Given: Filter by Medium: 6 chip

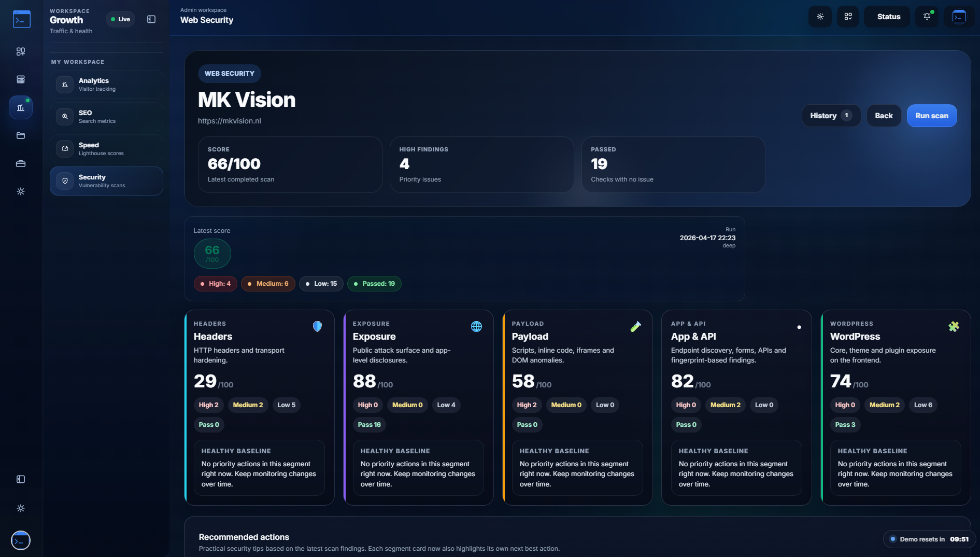Looking at the screenshot, I should pyautogui.click(x=268, y=284).
